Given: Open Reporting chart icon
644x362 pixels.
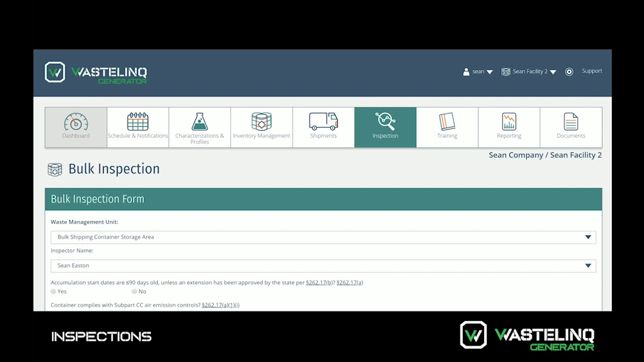Looking at the screenshot, I should point(509,122).
